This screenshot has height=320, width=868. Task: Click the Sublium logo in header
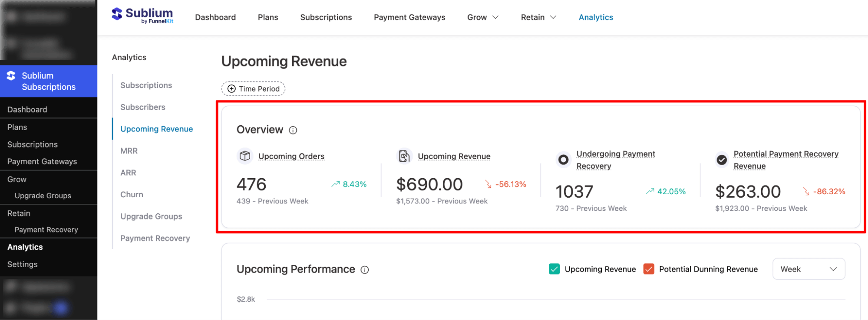coord(142,16)
